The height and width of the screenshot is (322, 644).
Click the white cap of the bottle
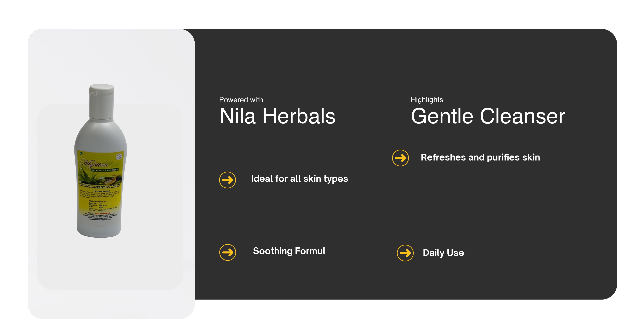[102, 100]
